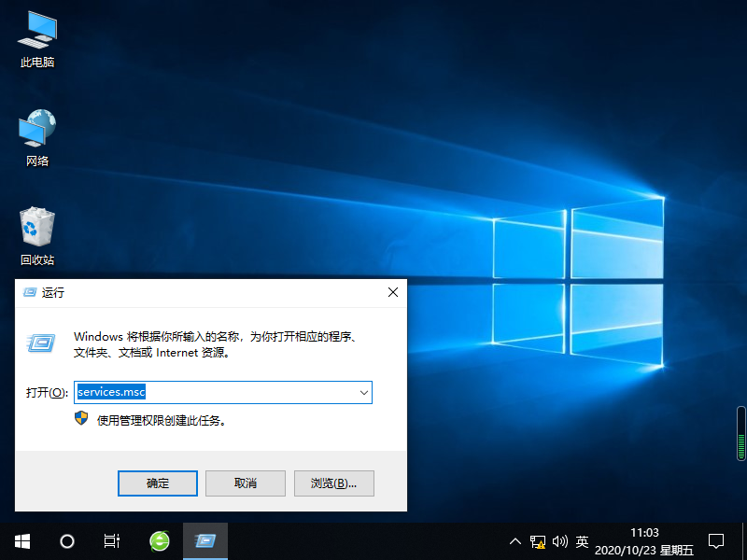Click the Windows Start button
The image size is (747, 560).
tap(21, 541)
